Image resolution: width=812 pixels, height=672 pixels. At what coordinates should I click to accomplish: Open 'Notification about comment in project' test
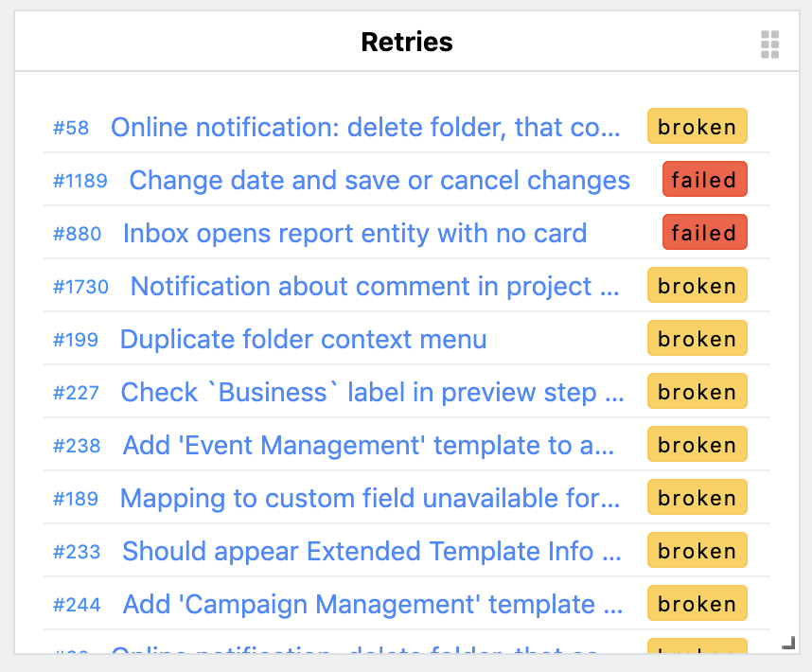pyautogui.click(x=375, y=286)
